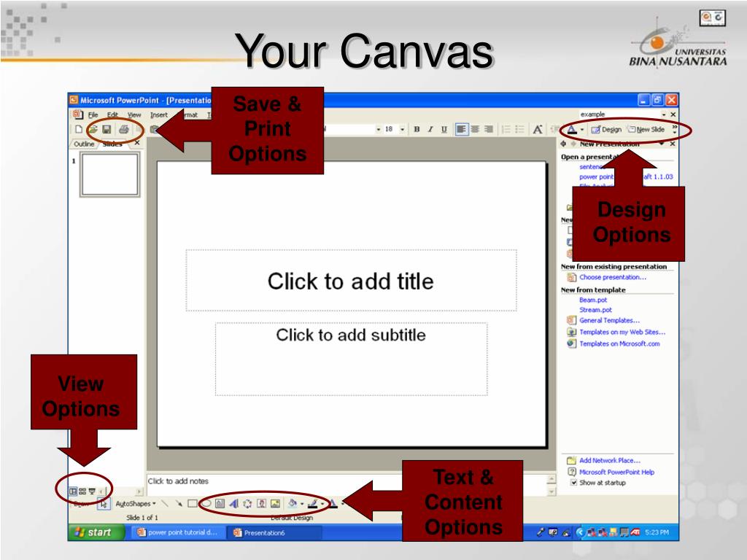Click the 'Click to add title' placeholder
This screenshot has width=747, height=560.
351,281
